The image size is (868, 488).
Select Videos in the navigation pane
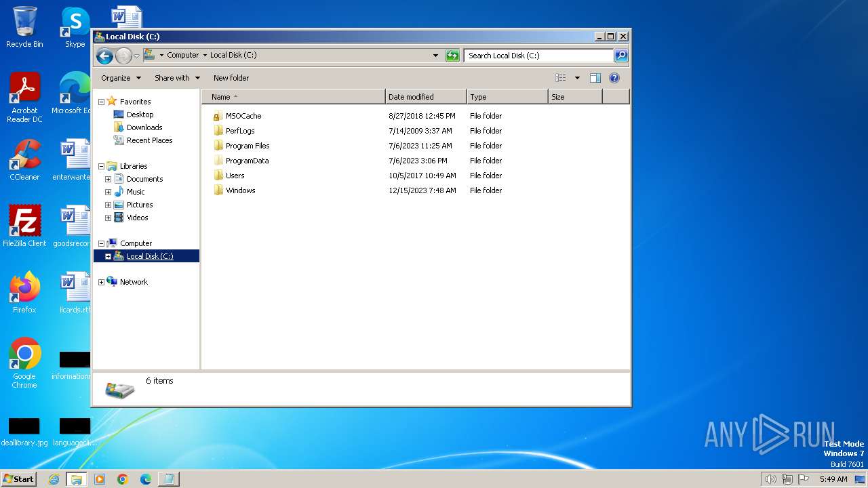tap(137, 218)
